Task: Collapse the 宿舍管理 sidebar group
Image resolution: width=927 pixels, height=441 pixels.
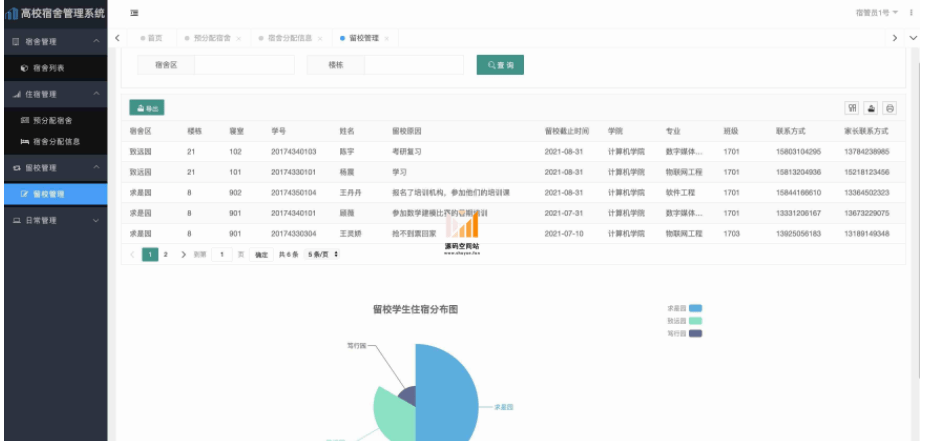Action: click(x=56, y=41)
